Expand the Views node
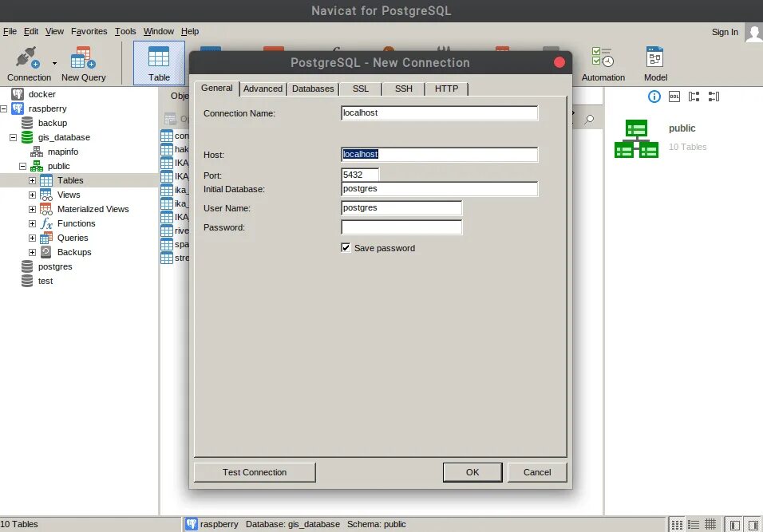Screen dimensions: 763x532 [32, 195]
